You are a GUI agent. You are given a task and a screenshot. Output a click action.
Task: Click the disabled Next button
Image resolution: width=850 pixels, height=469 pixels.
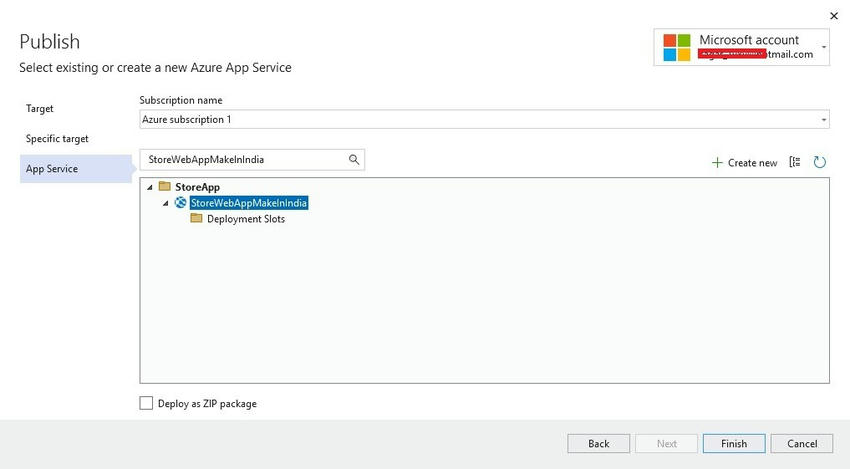point(666,444)
